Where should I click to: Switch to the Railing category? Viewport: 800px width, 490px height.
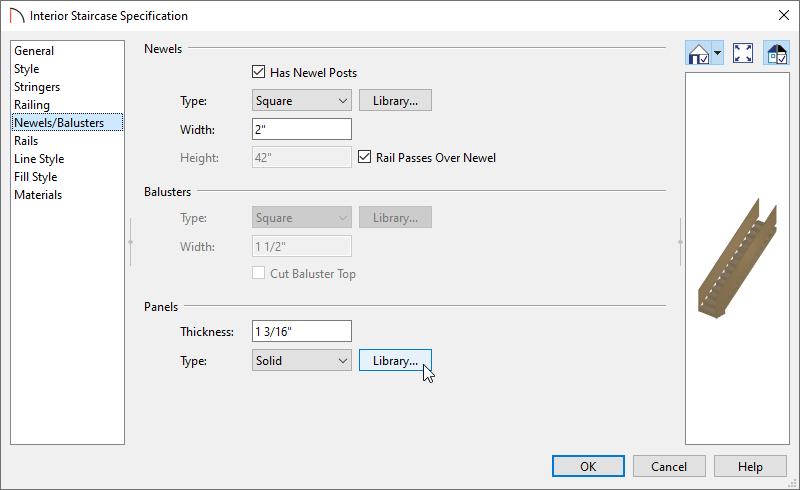click(x=32, y=105)
